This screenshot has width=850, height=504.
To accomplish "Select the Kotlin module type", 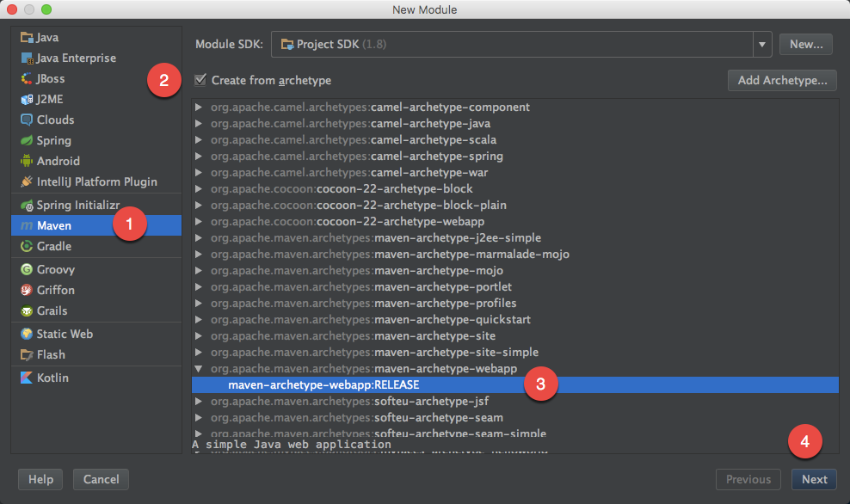I will [96, 378].
